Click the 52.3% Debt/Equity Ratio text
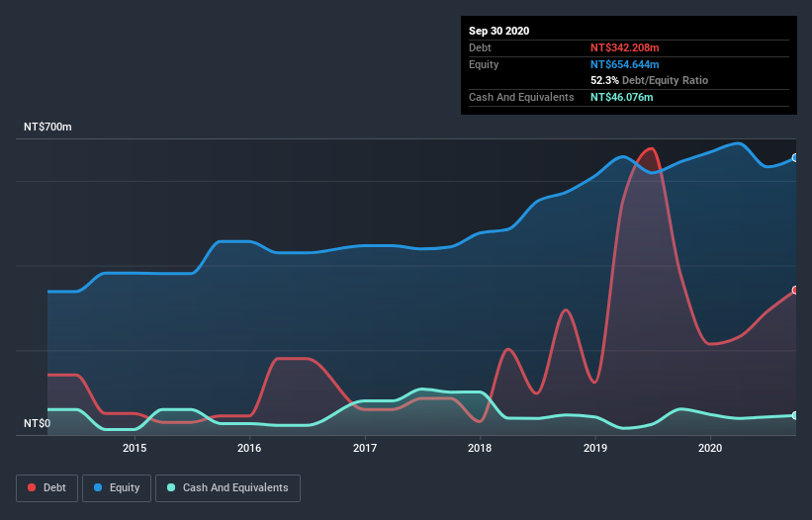Image resolution: width=812 pixels, height=520 pixels. click(x=650, y=80)
